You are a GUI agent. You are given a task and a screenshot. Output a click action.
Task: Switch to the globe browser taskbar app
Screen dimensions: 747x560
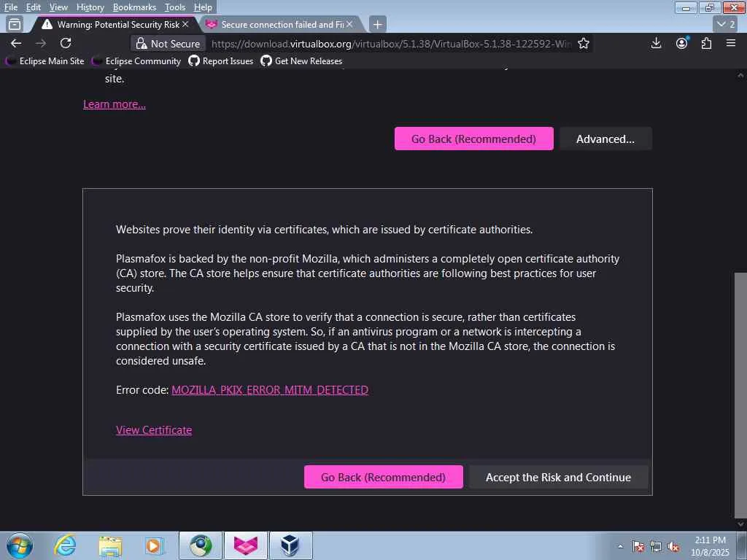pos(201,545)
